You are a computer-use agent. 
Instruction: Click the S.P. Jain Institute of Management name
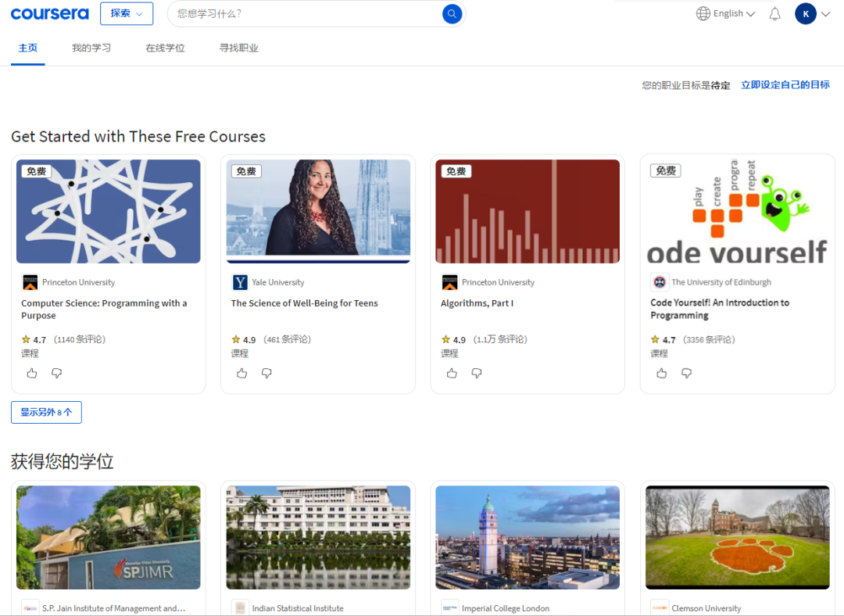(x=114, y=608)
